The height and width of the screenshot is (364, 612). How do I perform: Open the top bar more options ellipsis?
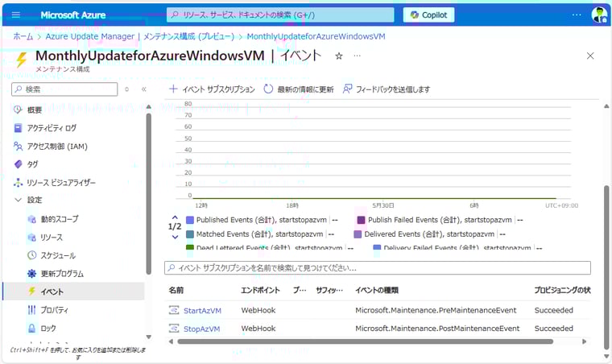click(577, 14)
